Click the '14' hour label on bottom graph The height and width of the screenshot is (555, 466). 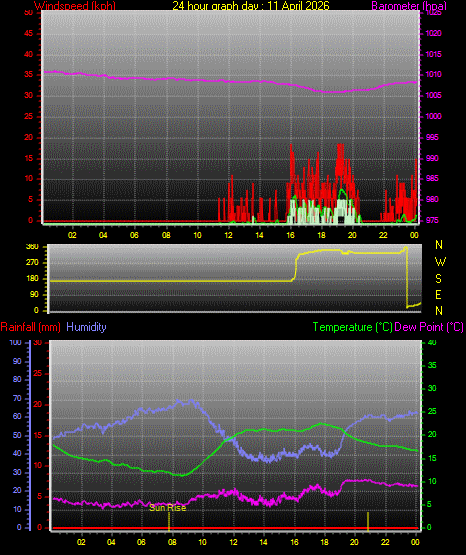(x=263, y=542)
